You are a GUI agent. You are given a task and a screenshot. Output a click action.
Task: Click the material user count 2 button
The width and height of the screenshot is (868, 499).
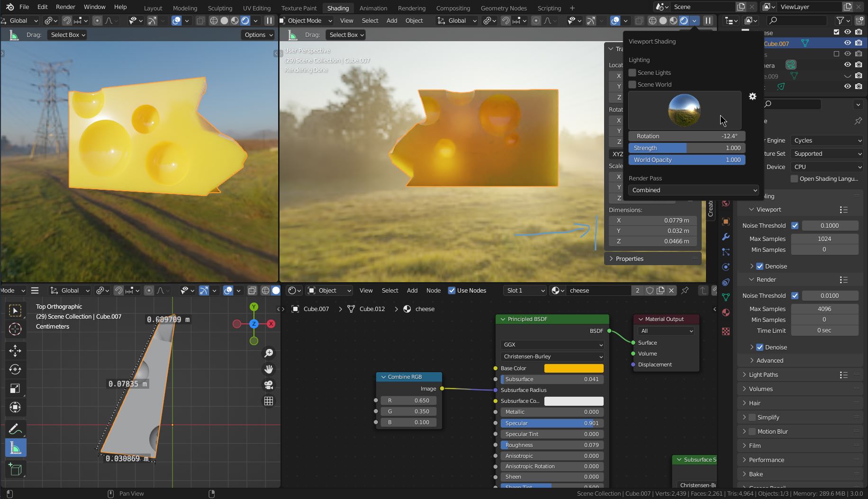click(x=637, y=291)
